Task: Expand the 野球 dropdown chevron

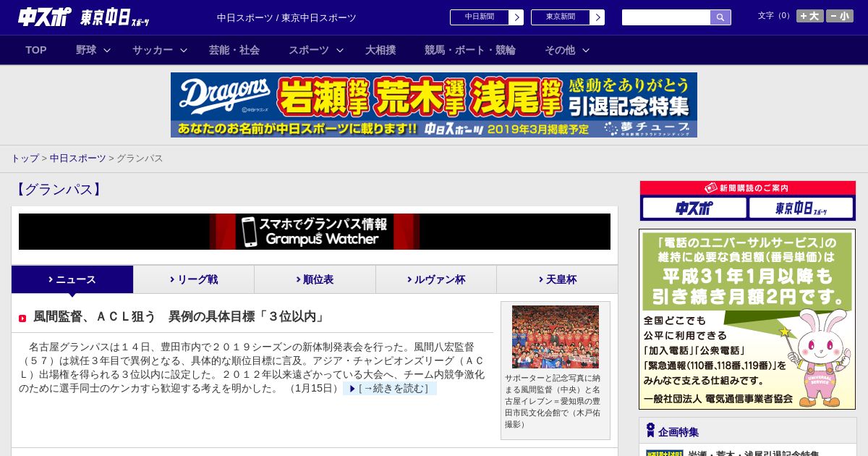Action: [107, 51]
